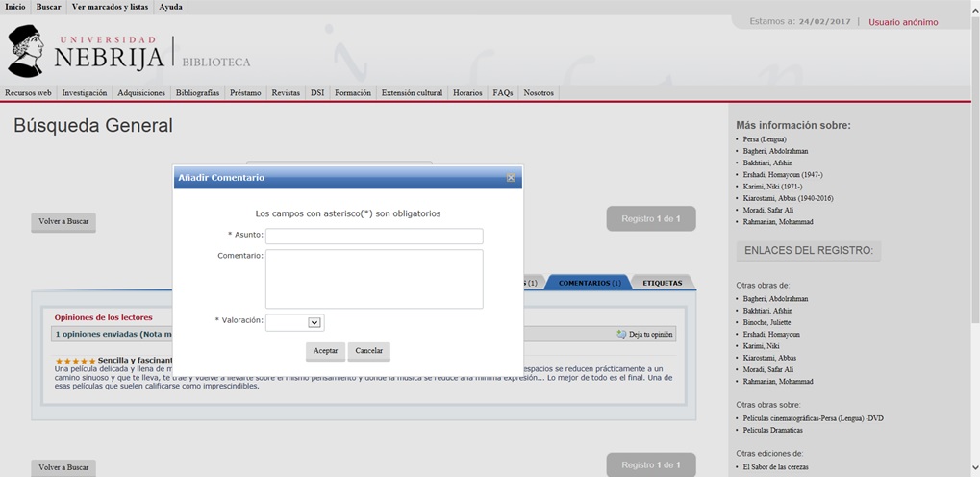Click the Comentario text area
The height and width of the screenshot is (477, 980).
point(374,279)
